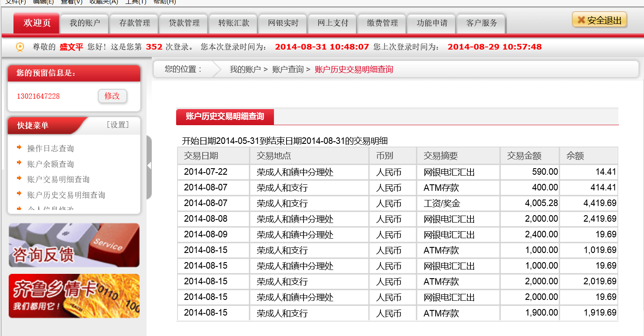Click the 余额 column header
The width and height of the screenshot is (644, 336).
pyautogui.click(x=589, y=156)
